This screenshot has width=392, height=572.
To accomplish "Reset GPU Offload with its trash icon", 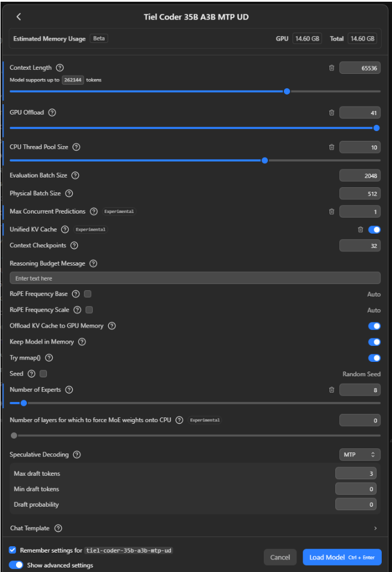I will (x=331, y=113).
